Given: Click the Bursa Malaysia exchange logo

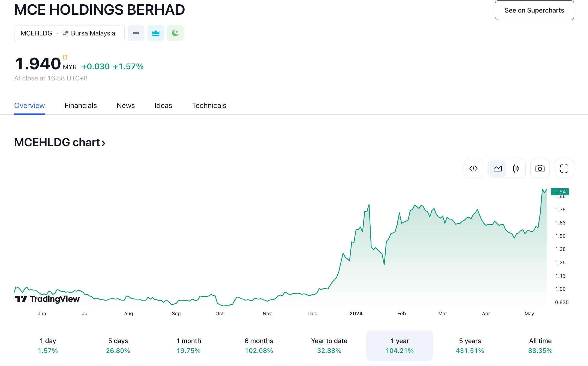Looking at the screenshot, I should 66,33.
